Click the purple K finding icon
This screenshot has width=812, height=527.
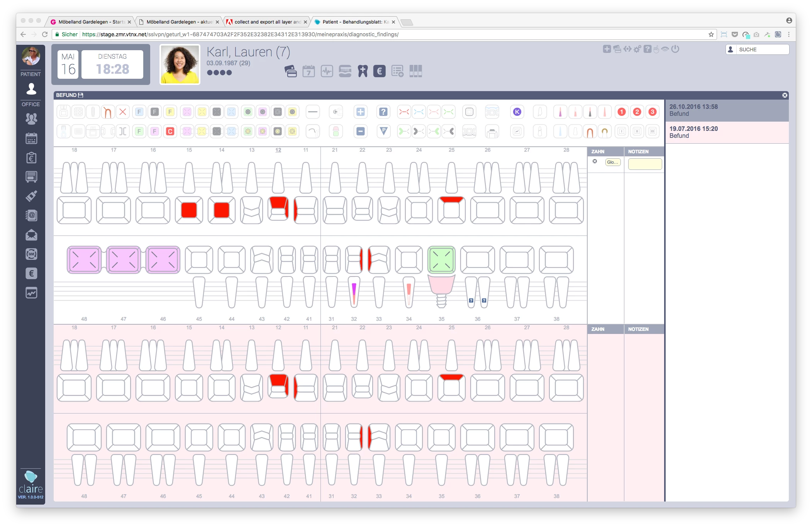(x=517, y=112)
